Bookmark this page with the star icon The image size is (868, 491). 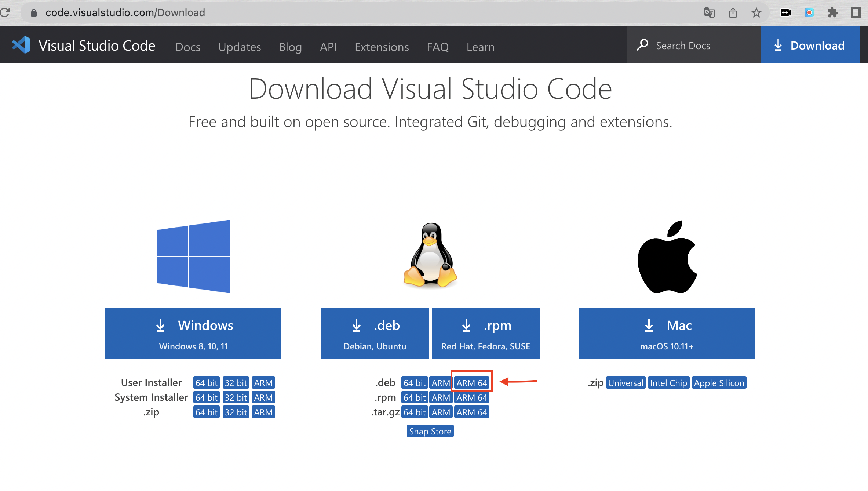[756, 13]
